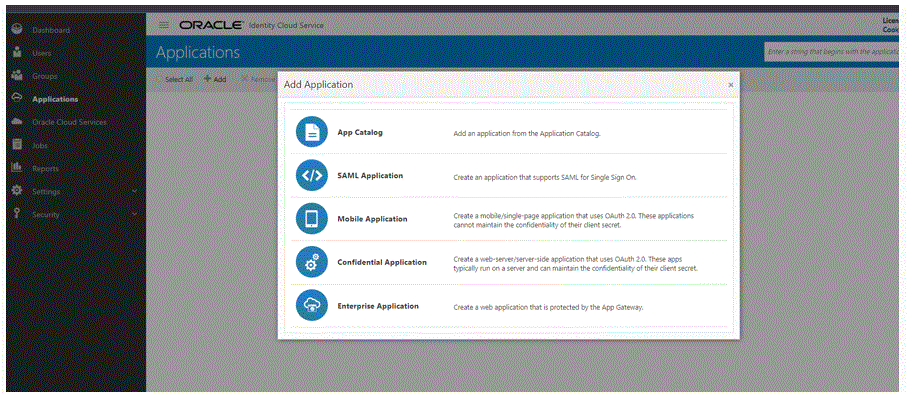Viewport: 908px width, 397px height.
Task: Click 'Create a mobile/single-page application' description
Action: pos(574,220)
